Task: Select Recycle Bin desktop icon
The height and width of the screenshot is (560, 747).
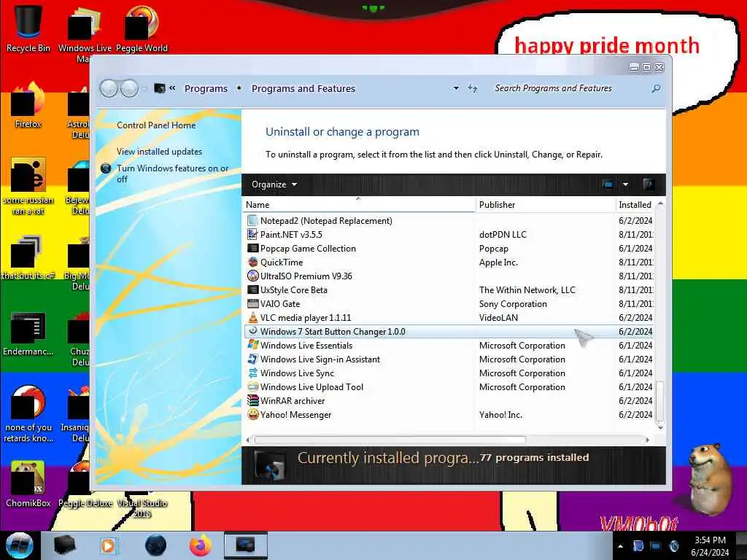Action: coord(28,28)
